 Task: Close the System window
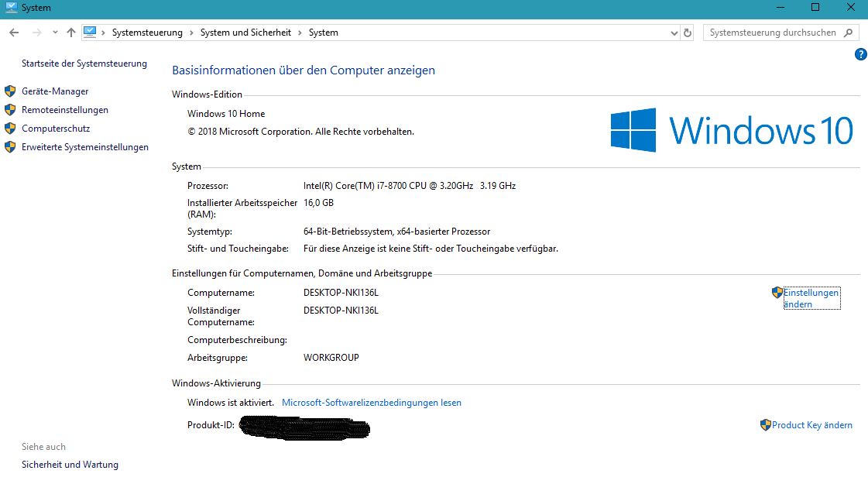(851, 7)
